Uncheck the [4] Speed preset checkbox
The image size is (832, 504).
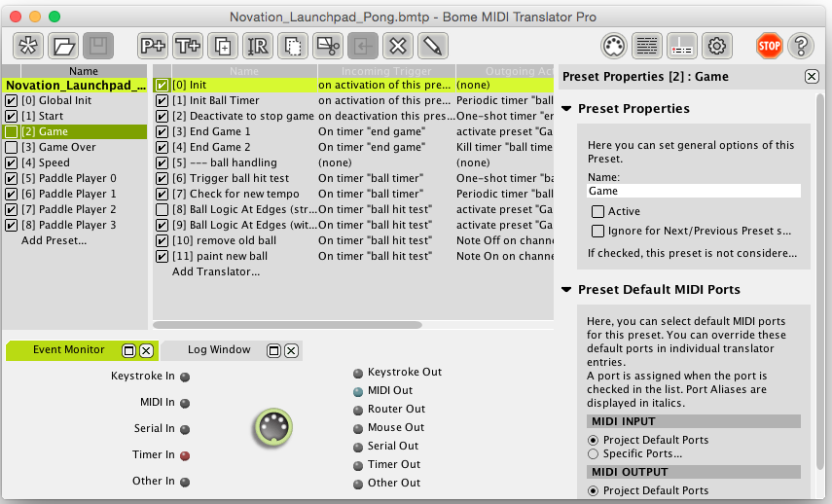click(x=11, y=162)
